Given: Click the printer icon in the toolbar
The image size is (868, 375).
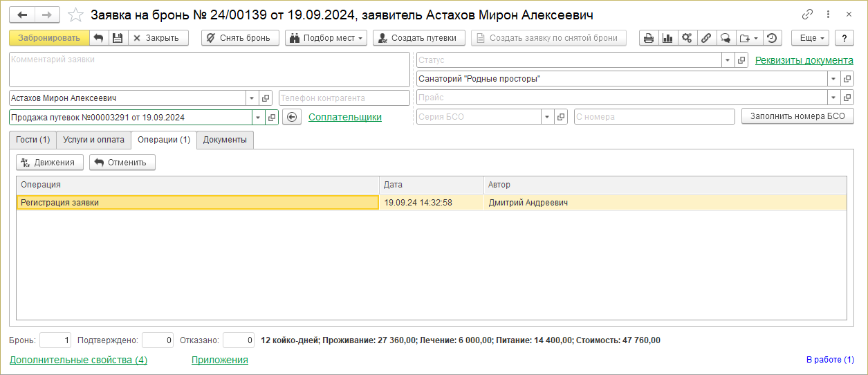Looking at the screenshot, I should pos(648,38).
